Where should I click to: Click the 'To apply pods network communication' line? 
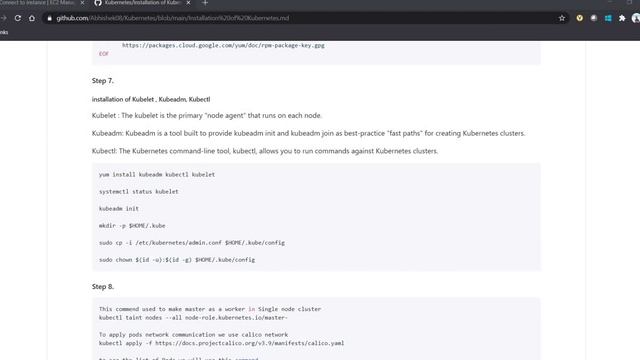coord(193,335)
